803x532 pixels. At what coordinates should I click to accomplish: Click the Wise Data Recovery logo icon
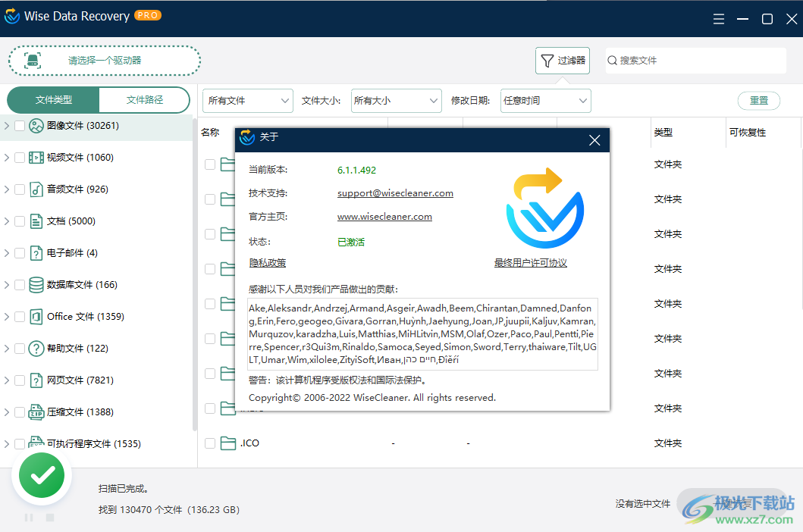(x=12, y=16)
